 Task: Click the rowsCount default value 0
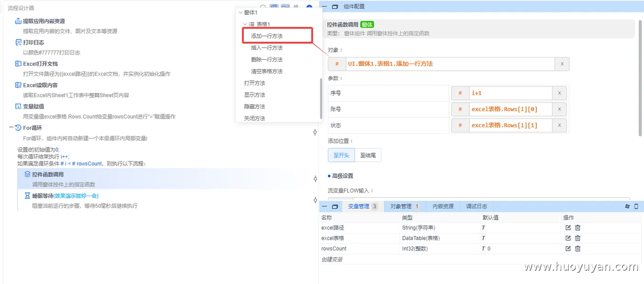(489, 249)
